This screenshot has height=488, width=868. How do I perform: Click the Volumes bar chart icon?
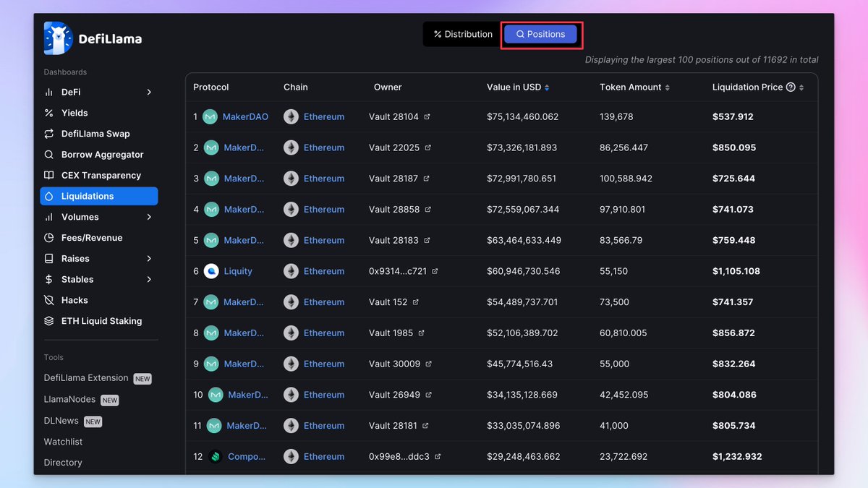49,217
